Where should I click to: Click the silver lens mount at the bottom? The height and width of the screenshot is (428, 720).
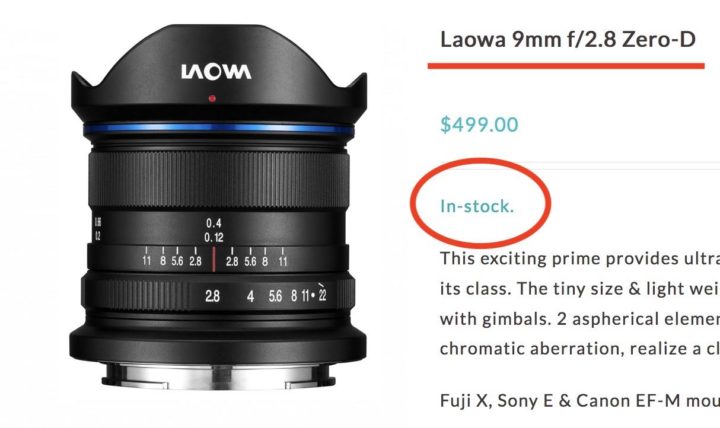pyautogui.click(x=219, y=376)
